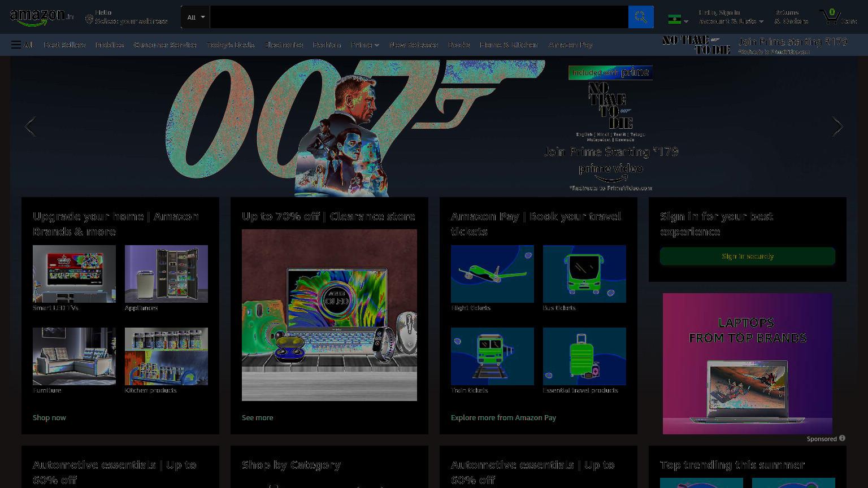Click the See more link
The image size is (868, 488).
[257, 417]
